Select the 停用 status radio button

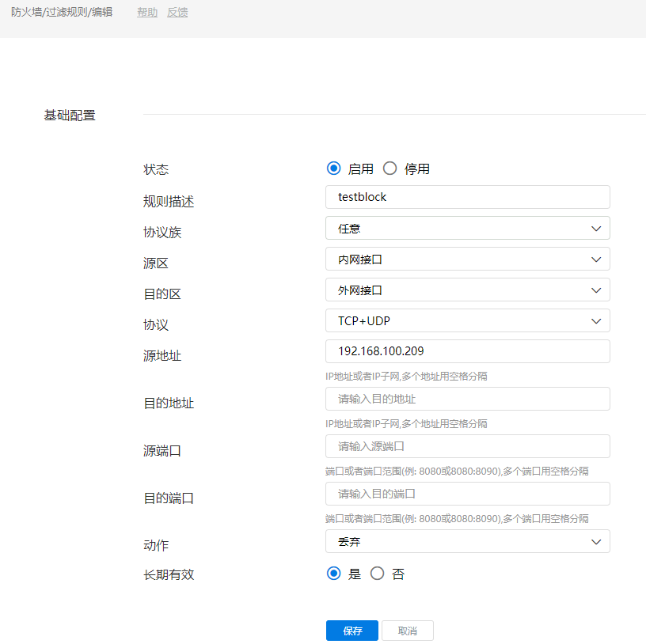click(389, 169)
